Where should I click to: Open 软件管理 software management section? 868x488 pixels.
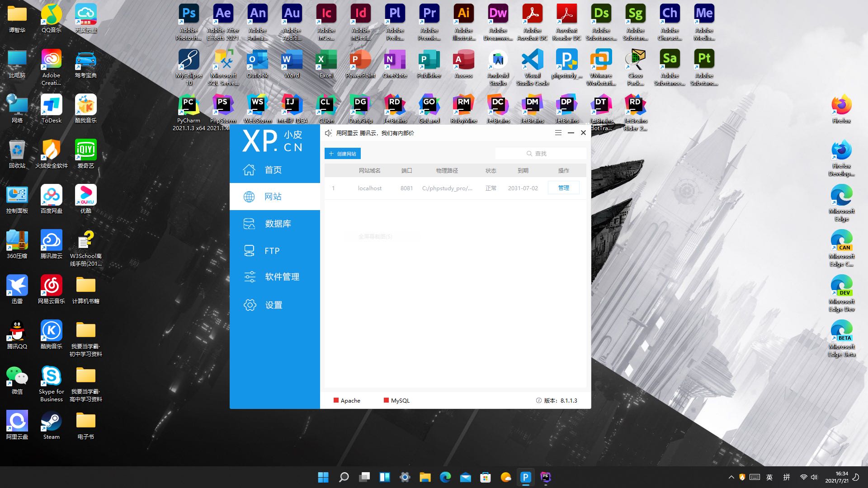(x=282, y=277)
